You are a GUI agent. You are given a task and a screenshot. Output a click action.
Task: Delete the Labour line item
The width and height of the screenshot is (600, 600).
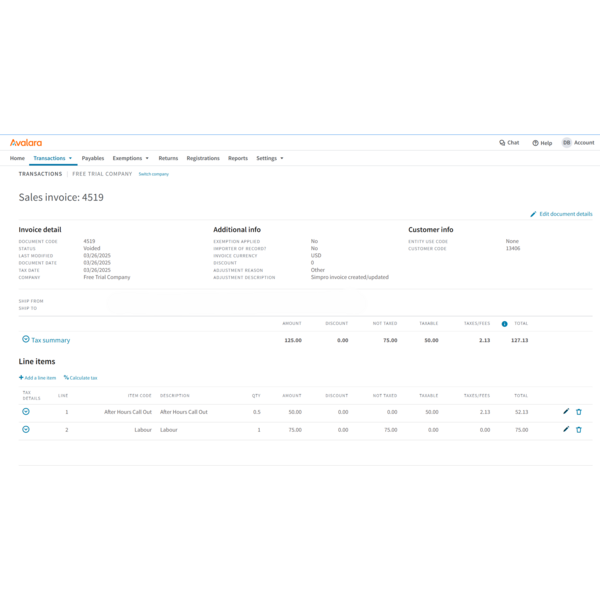click(579, 430)
